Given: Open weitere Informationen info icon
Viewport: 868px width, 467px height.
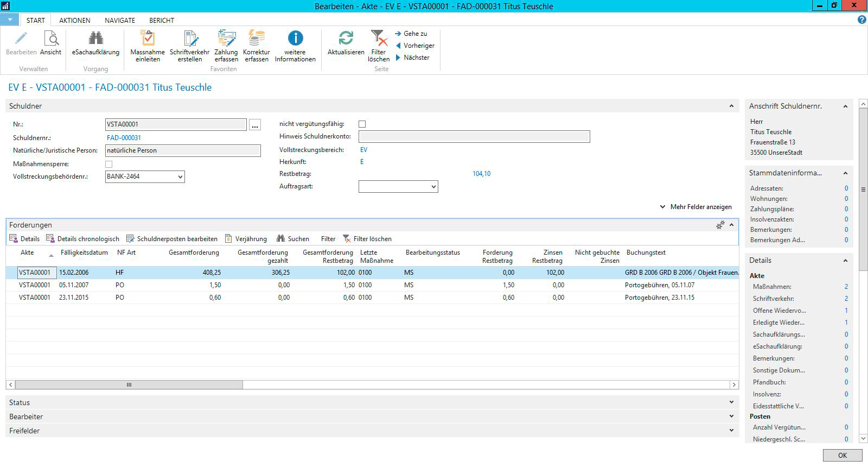Looking at the screenshot, I should 295,39.
